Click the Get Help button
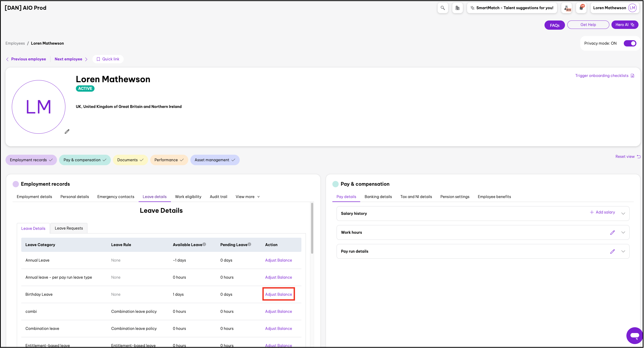 click(x=588, y=25)
